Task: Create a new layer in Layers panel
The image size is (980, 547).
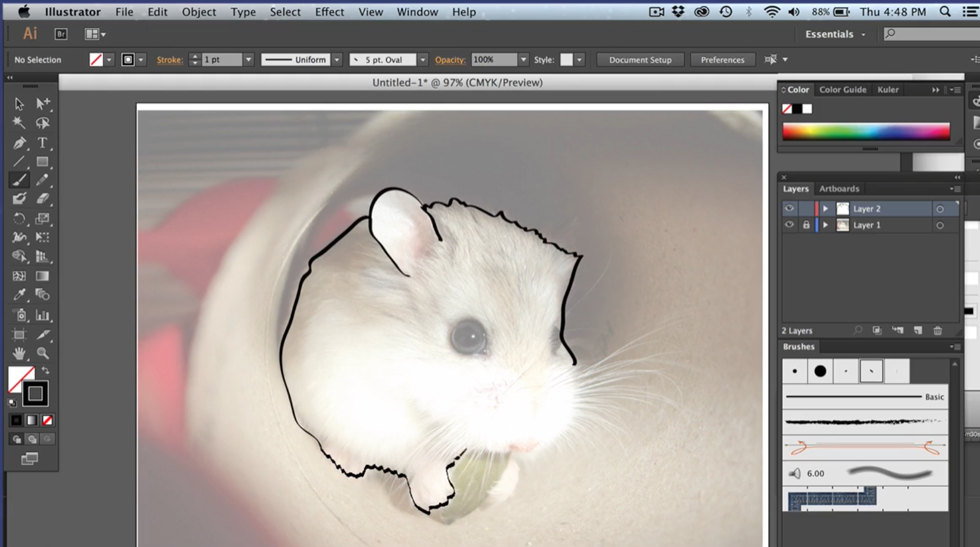Action: (x=918, y=331)
